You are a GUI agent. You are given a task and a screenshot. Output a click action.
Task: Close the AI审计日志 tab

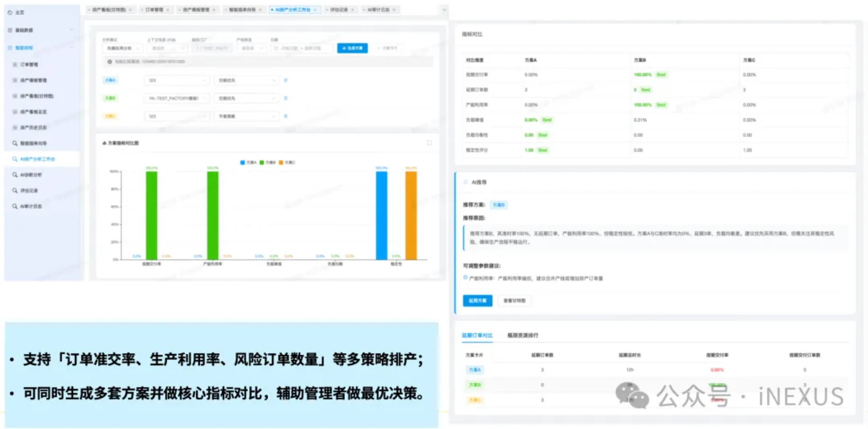394,9
